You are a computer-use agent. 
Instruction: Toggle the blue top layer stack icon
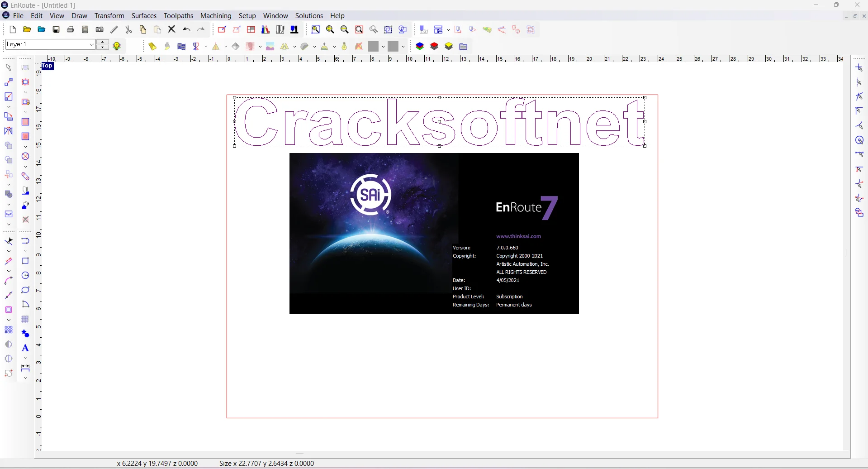tap(420, 46)
